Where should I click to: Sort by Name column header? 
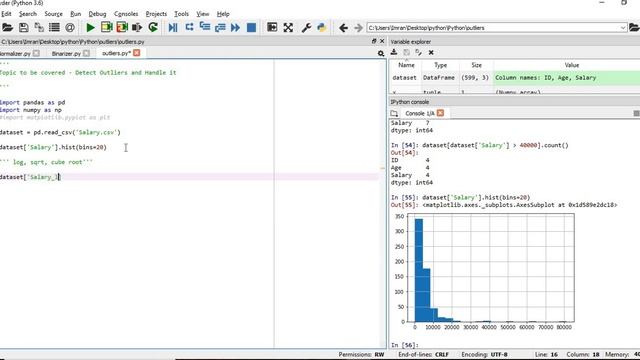point(406,65)
